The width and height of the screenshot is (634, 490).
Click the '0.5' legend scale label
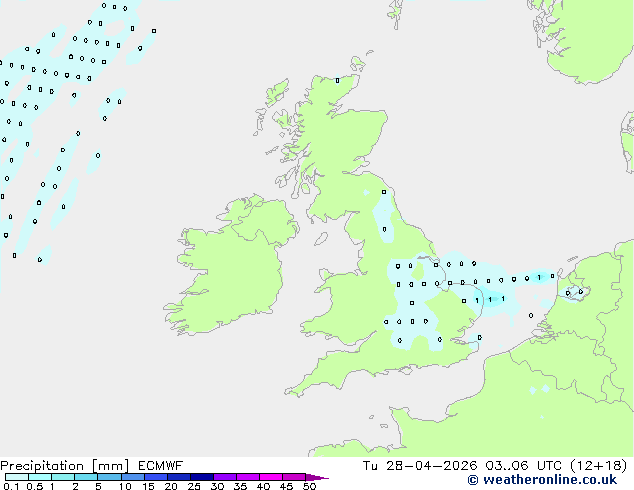(x=35, y=486)
